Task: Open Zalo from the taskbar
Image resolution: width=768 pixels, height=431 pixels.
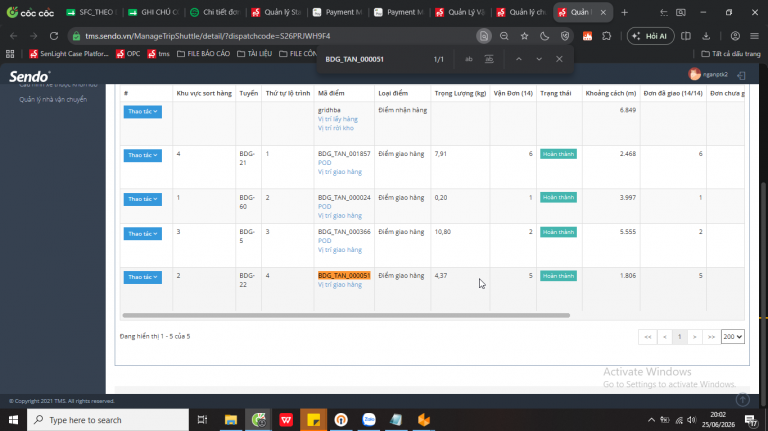Action: coord(369,420)
